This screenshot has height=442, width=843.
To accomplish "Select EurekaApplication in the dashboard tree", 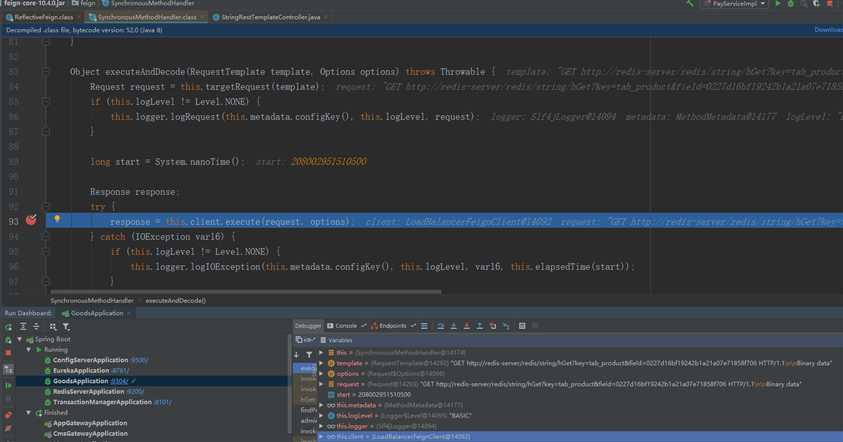I will coord(81,371).
